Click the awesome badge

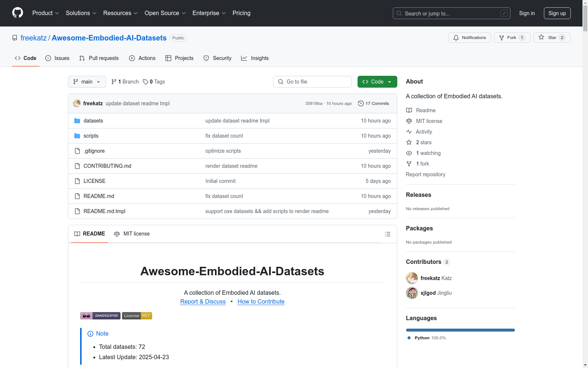(x=100, y=316)
